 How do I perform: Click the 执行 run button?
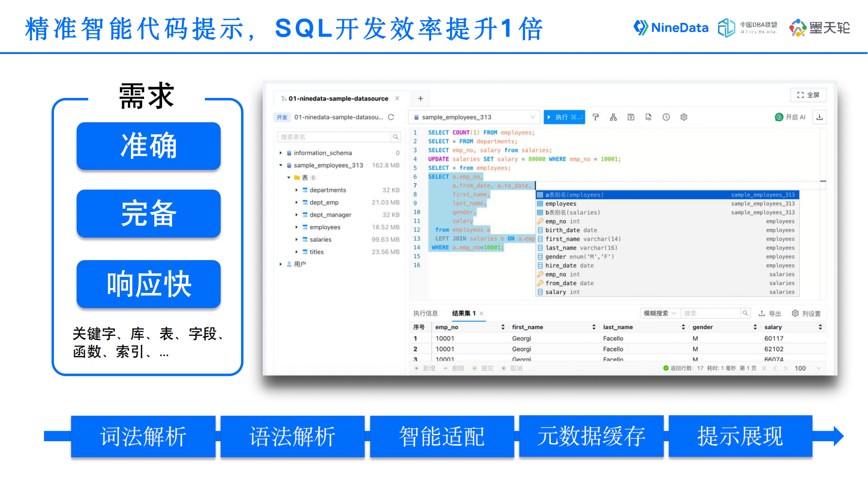click(564, 117)
